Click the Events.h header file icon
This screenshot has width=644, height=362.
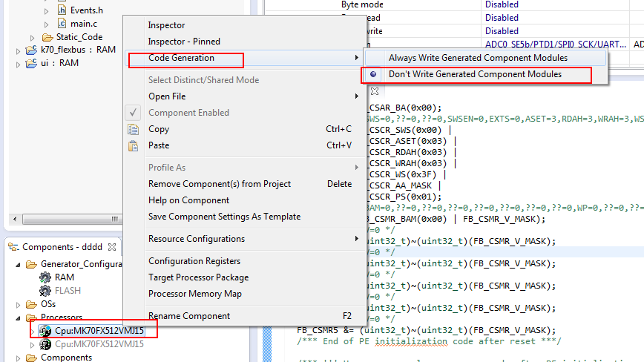pyautogui.click(x=62, y=10)
